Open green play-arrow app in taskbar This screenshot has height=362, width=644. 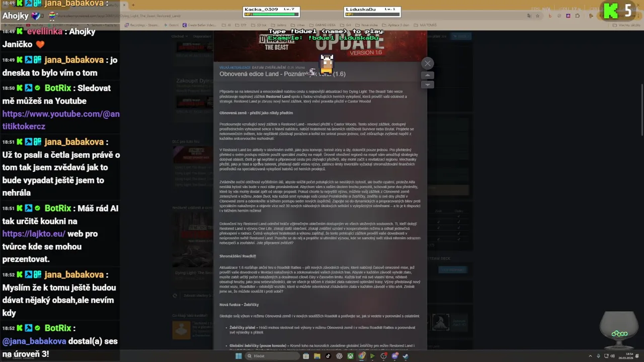pyautogui.click(x=372, y=356)
